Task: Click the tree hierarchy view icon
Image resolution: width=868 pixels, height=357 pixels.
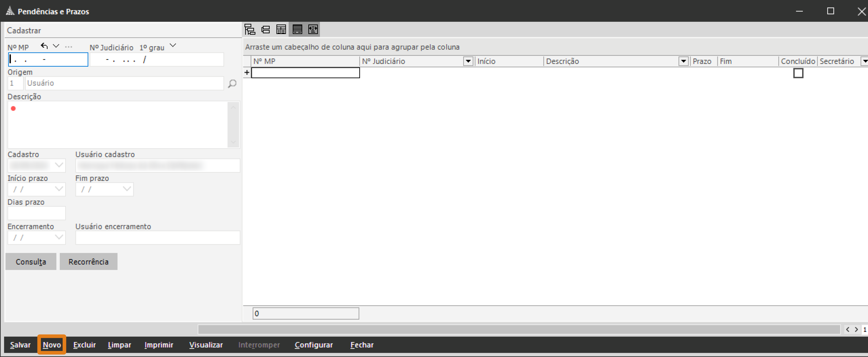Action: [x=250, y=30]
